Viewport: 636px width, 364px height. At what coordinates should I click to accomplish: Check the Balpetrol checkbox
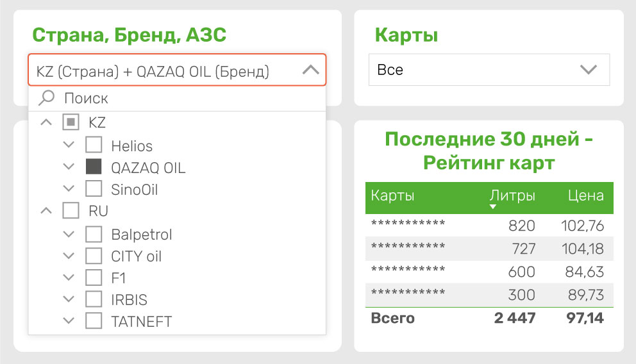pos(94,235)
